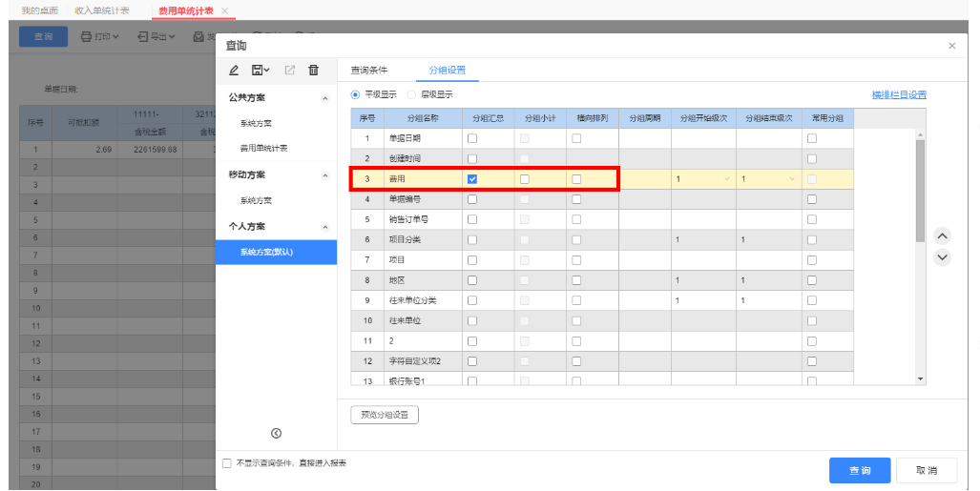Click the share export scheme icon

coord(289,70)
